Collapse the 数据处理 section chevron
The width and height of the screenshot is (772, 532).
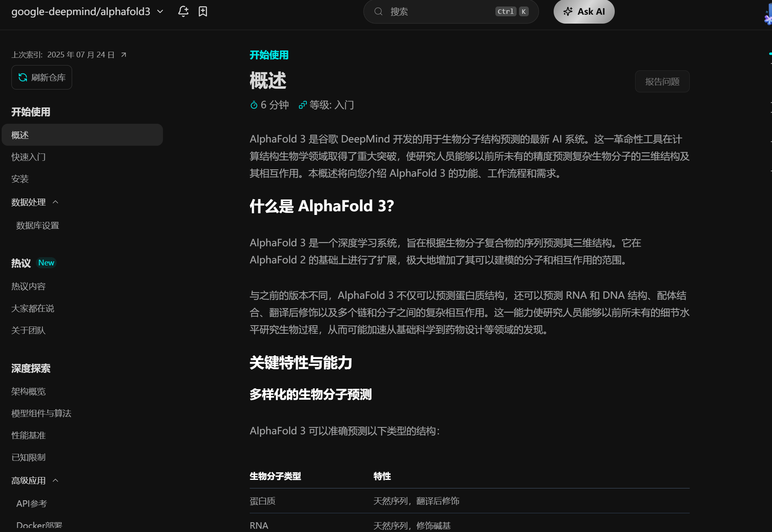click(x=56, y=202)
